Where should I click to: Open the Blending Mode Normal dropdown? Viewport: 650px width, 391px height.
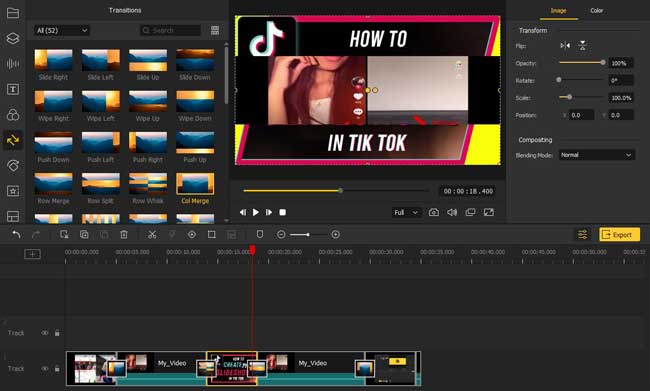(597, 155)
